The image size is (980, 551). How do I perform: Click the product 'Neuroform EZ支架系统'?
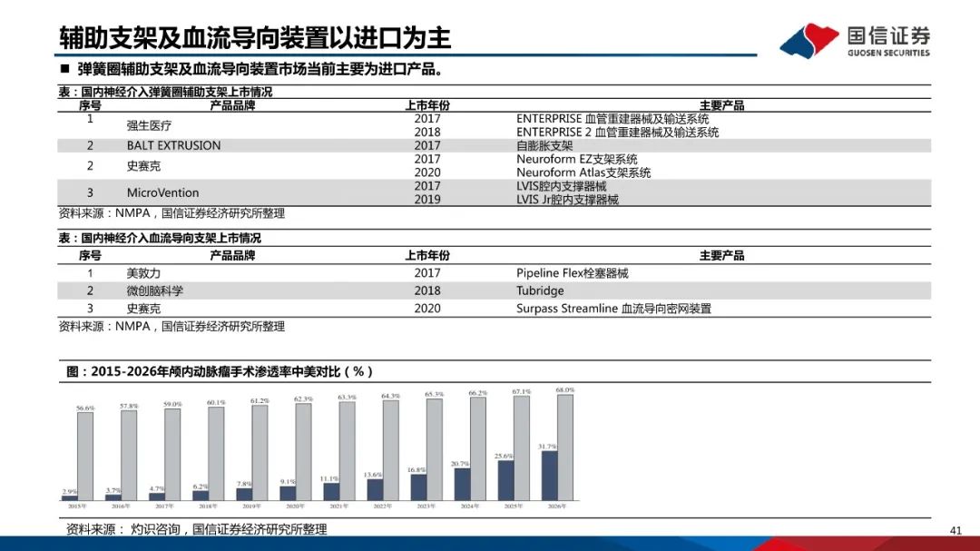577,159
